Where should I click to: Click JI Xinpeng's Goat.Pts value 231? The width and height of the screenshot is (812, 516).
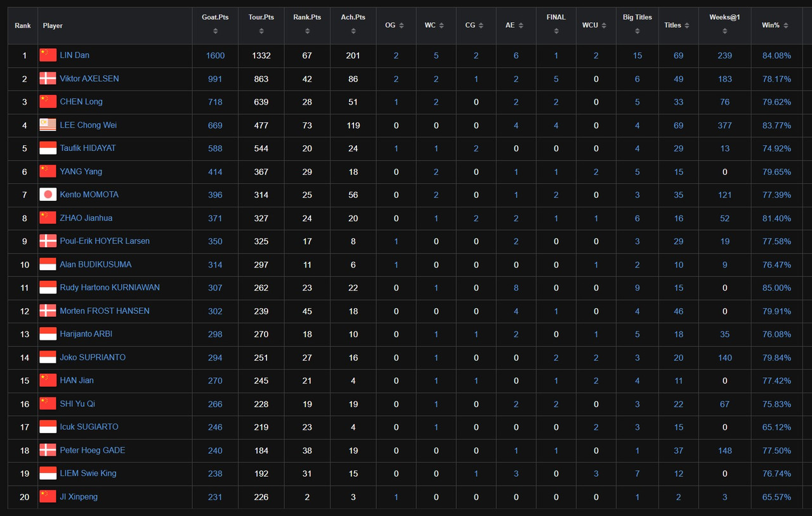click(x=215, y=497)
